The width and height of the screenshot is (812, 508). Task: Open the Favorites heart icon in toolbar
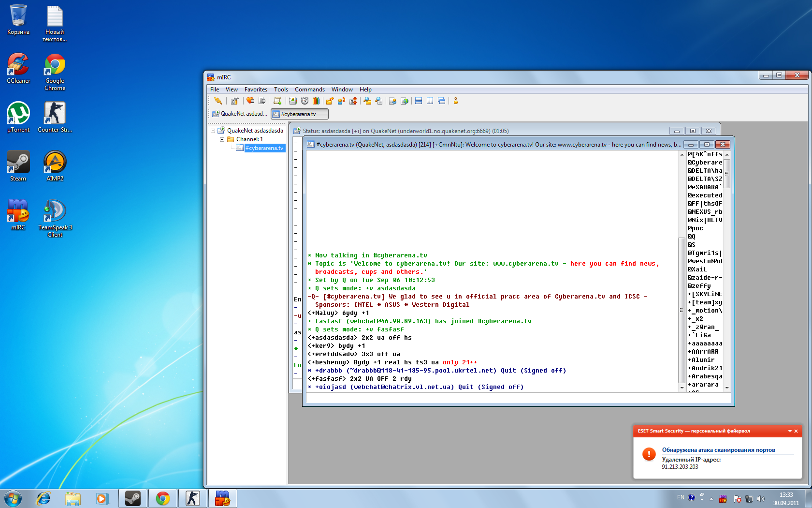pyautogui.click(x=250, y=101)
